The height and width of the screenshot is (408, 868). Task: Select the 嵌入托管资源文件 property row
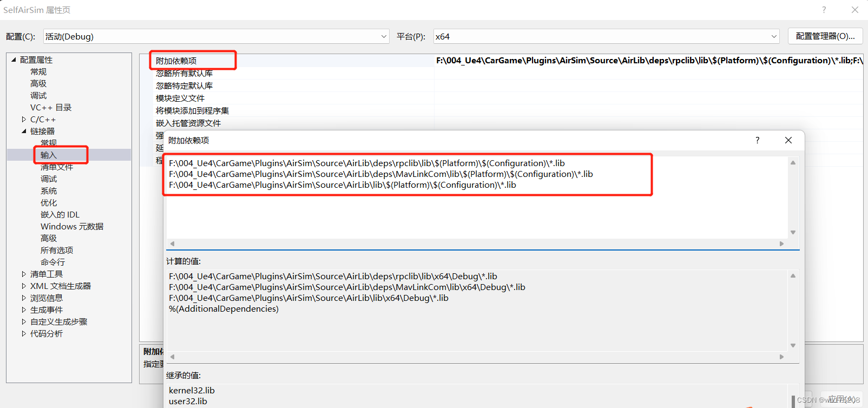pos(188,123)
